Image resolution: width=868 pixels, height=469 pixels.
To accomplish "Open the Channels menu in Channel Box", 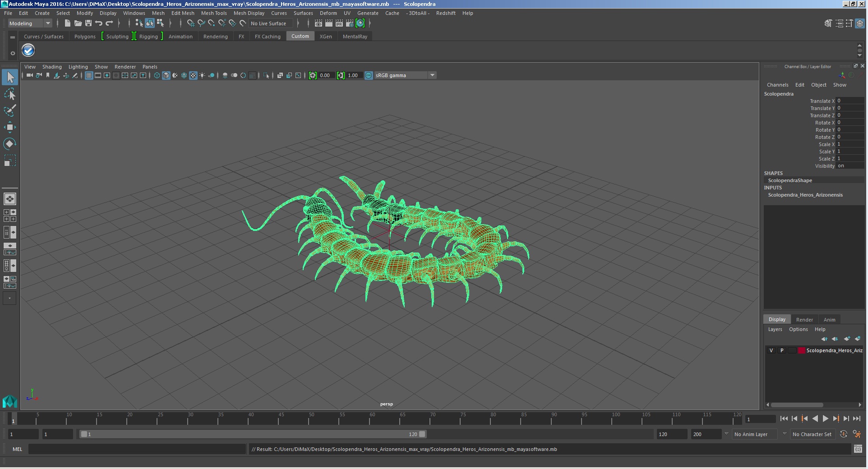I will tap(777, 85).
